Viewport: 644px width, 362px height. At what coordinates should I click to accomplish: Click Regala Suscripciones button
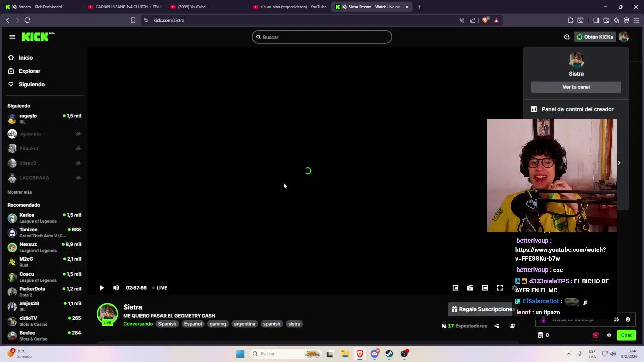pos(482,309)
